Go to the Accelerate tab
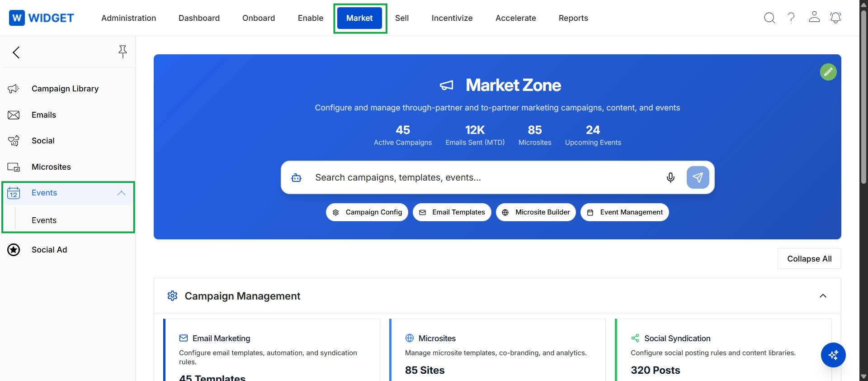Viewport: 868px width, 381px height. (516, 18)
